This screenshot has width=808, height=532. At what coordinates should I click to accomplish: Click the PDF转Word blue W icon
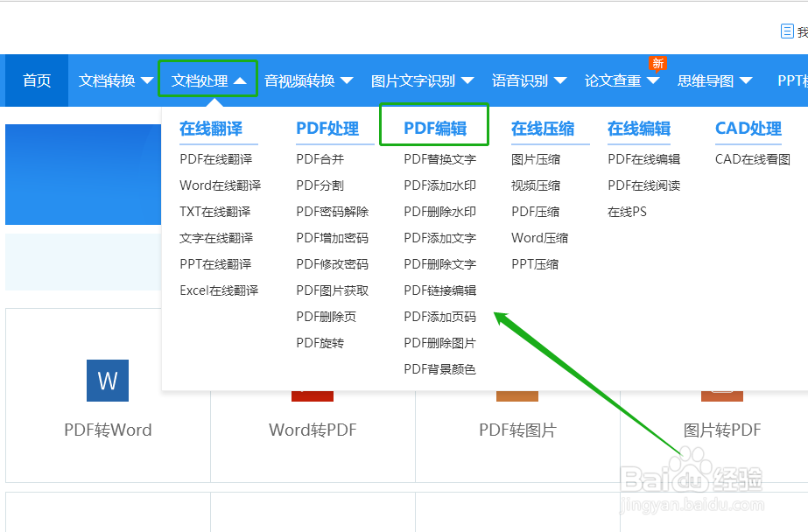(107, 380)
